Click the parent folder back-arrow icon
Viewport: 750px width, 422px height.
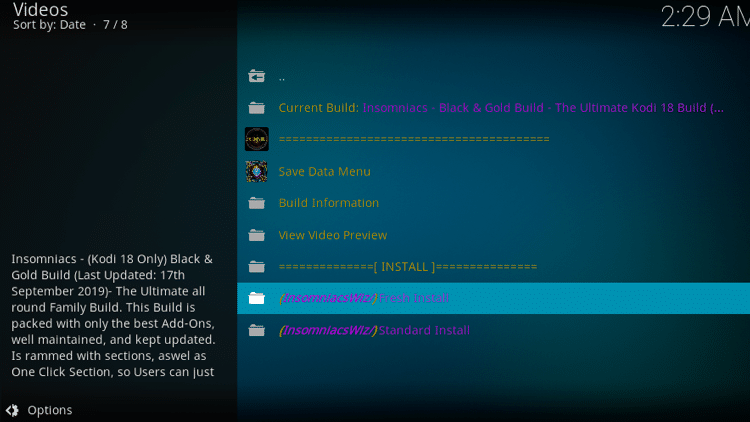(257, 76)
